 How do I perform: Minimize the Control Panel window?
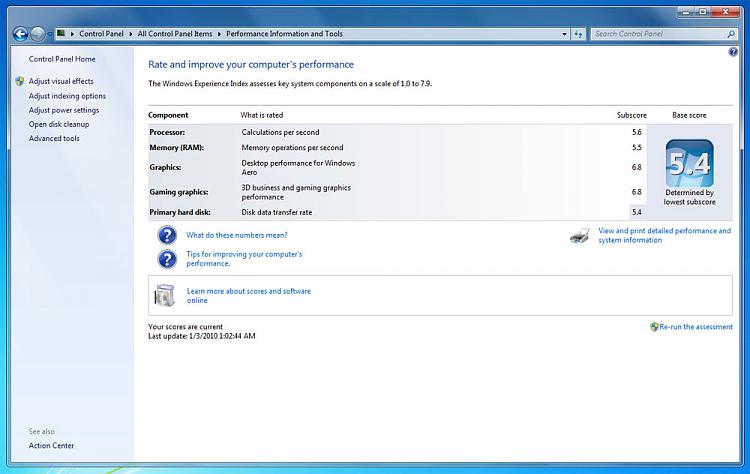click(x=686, y=12)
